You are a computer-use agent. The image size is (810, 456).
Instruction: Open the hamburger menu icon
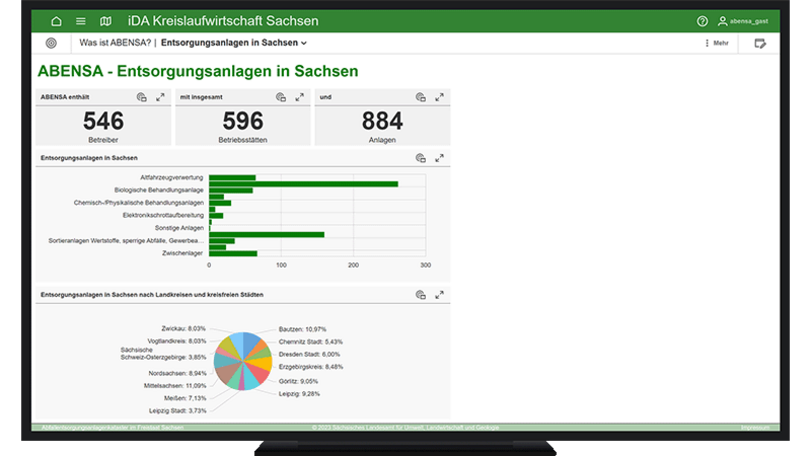tap(81, 21)
